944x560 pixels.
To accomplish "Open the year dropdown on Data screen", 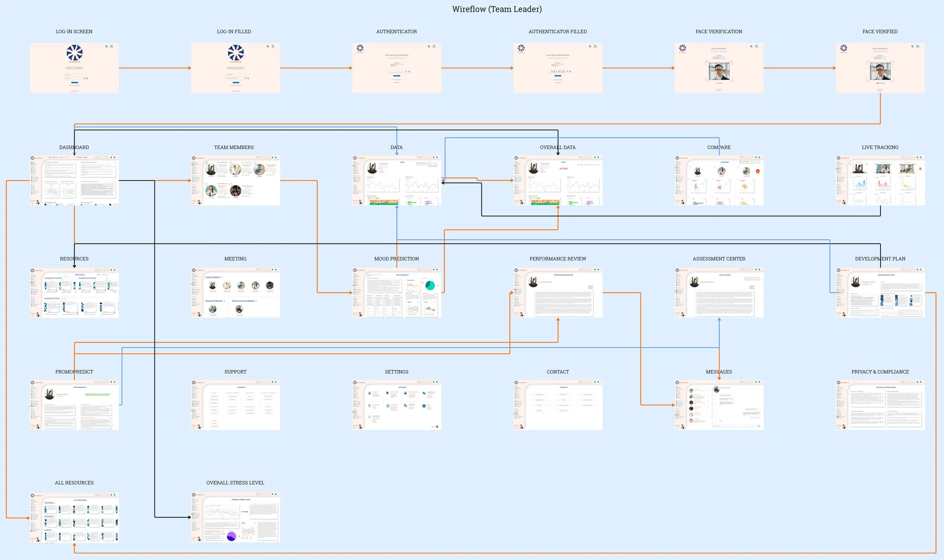I will tap(418, 163).
